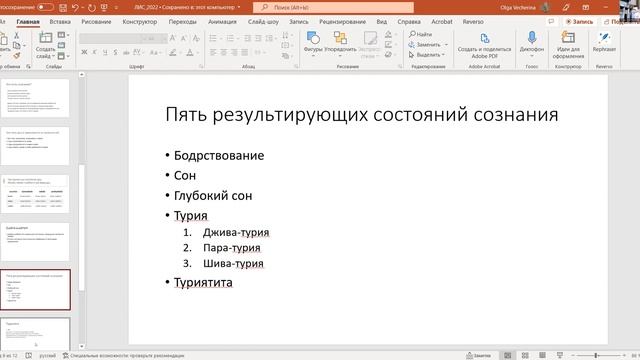This screenshot has width=640, height=360.
Task: Activate the Format Painter brush
Action: pos(17,55)
